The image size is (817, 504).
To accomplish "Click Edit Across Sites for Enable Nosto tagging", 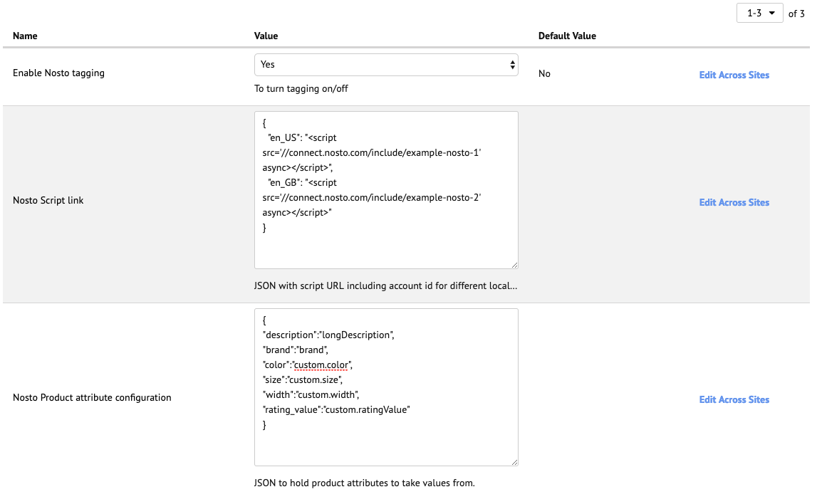I will point(734,75).
